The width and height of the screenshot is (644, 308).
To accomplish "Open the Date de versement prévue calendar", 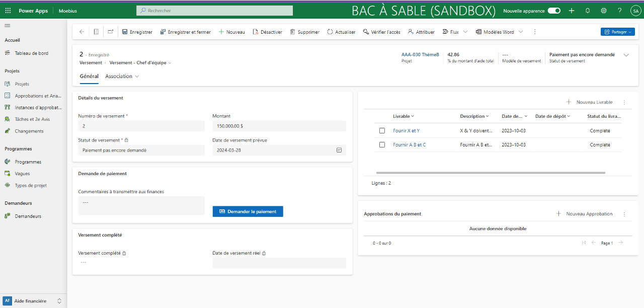I will [339, 150].
